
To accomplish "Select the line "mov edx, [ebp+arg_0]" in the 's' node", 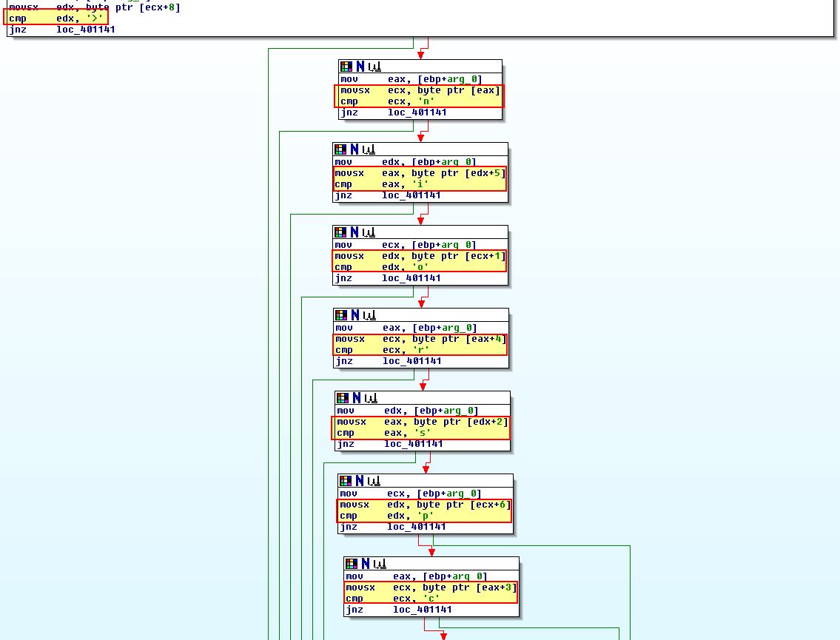I will 408,411.
